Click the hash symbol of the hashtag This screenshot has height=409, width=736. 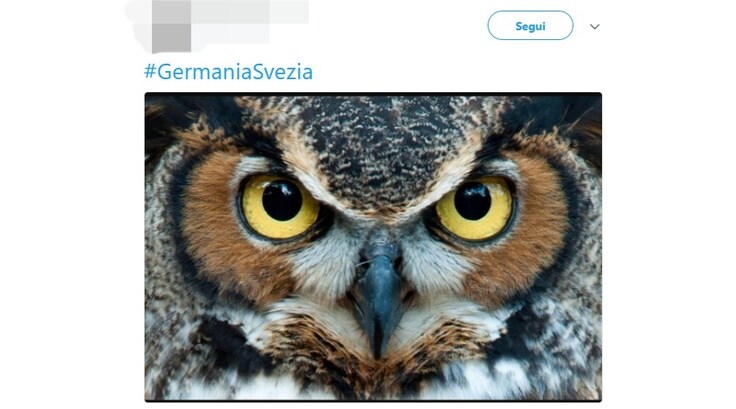click(150, 71)
